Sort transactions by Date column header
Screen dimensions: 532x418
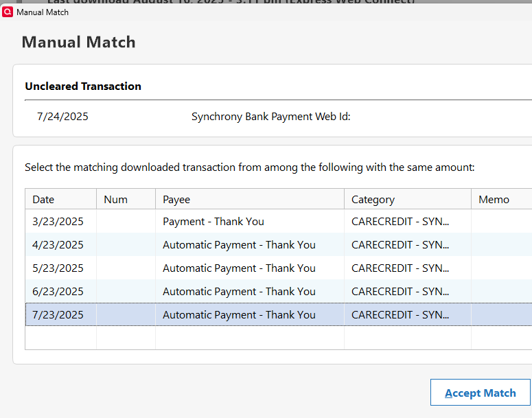click(x=43, y=199)
